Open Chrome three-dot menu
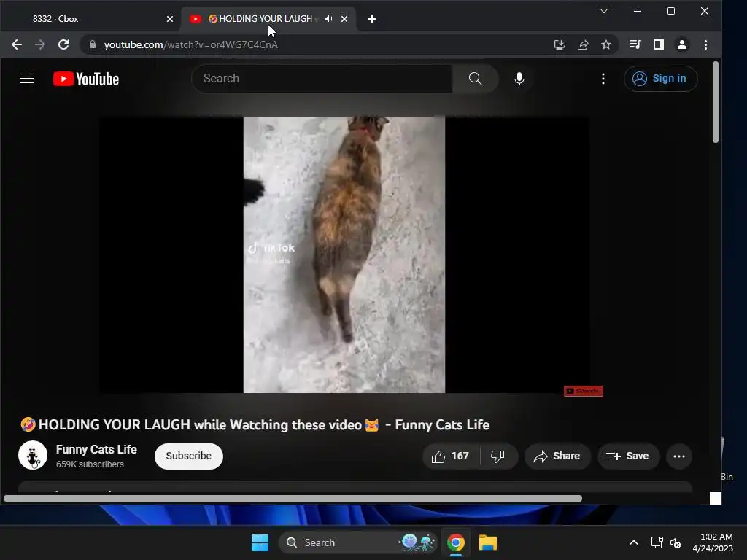The image size is (747, 560). pos(705,44)
